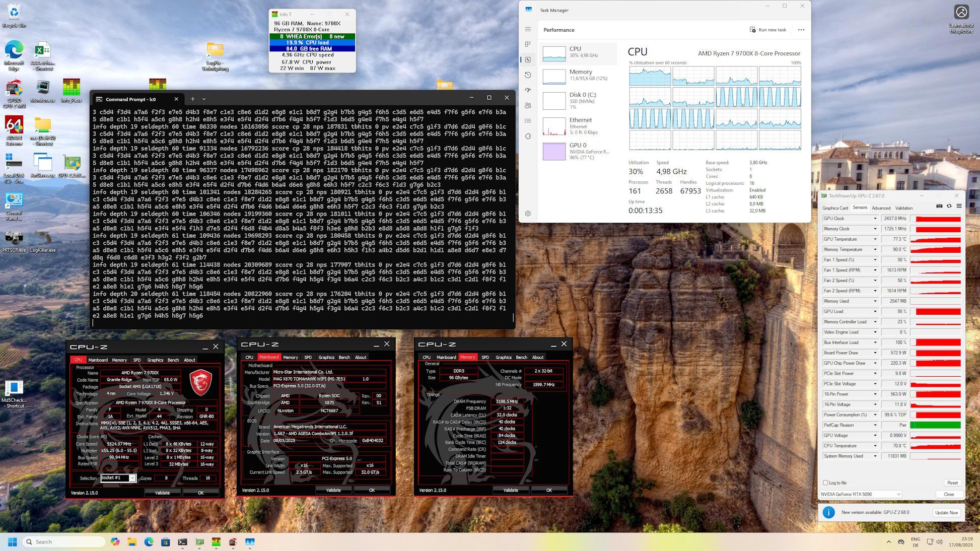980x551 pixels.
Task: Enable Log to file checkbox
Action: tap(825, 483)
